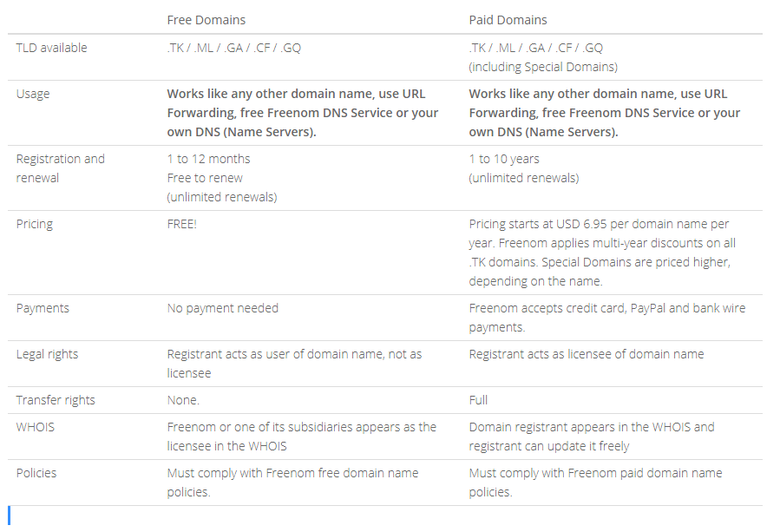Click the Usage row label
The width and height of the screenshot is (780, 532).
pyautogui.click(x=33, y=94)
